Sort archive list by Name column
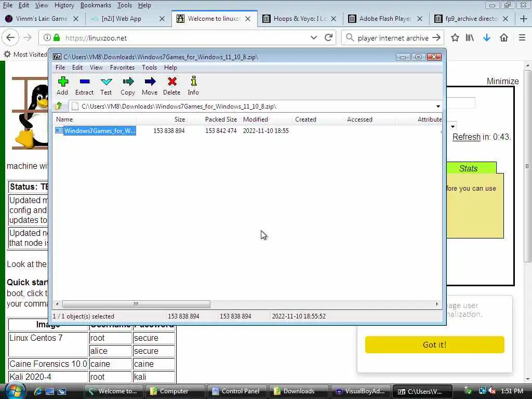 coord(95,119)
